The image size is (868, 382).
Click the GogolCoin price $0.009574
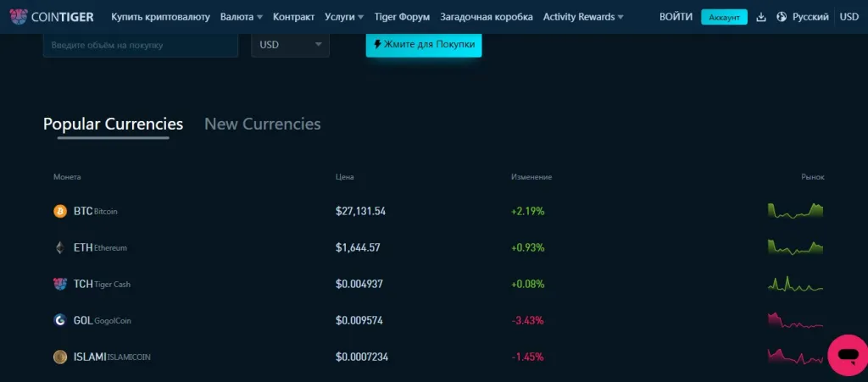(359, 321)
